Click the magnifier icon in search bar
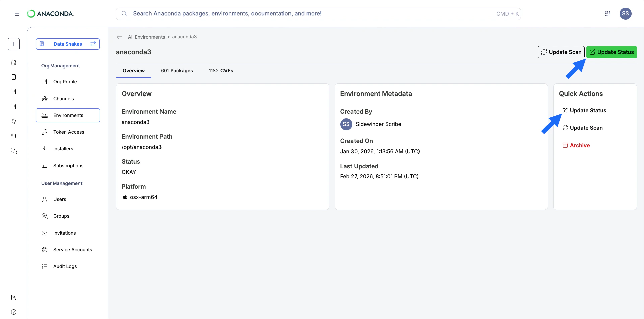This screenshot has height=319, width=644. 124,14
